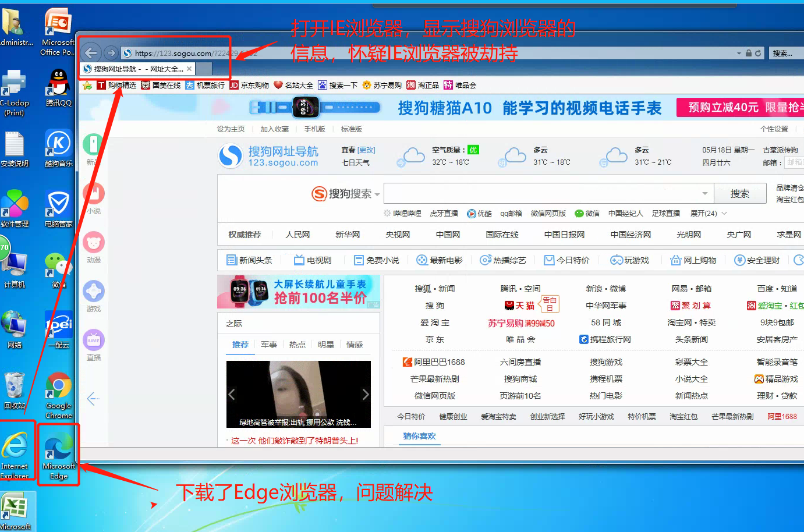Close the 搜狗网址导航 tab
This screenshot has width=804, height=532.
[189, 69]
